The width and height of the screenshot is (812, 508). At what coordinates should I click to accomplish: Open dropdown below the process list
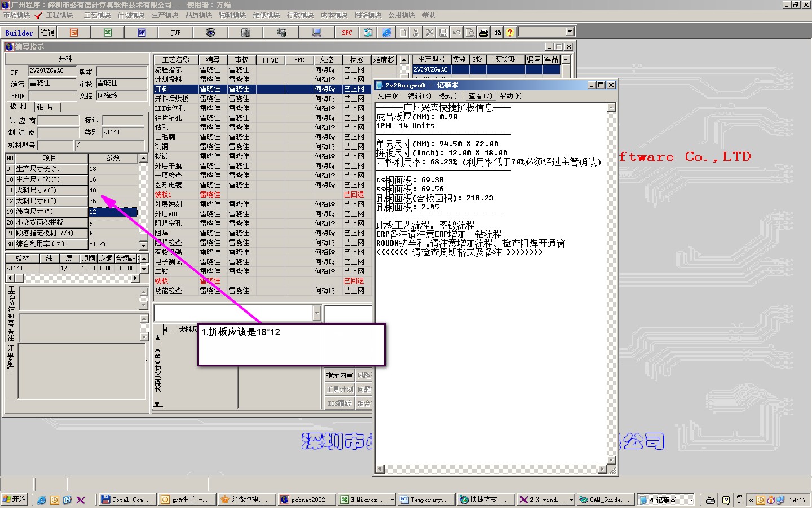316,313
